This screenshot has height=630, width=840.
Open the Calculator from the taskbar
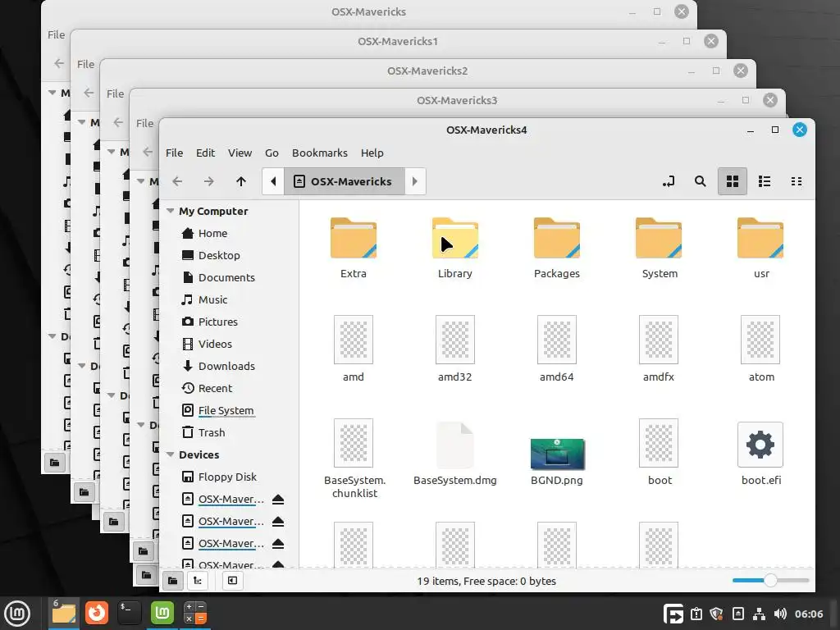[x=195, y=613]
